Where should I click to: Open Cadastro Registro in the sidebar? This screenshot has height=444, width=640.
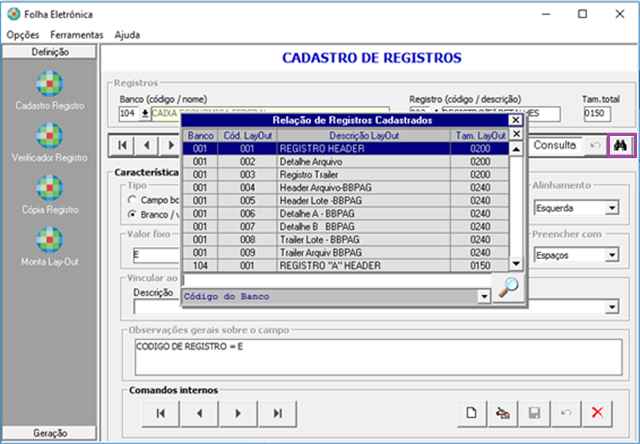[49, 91]
